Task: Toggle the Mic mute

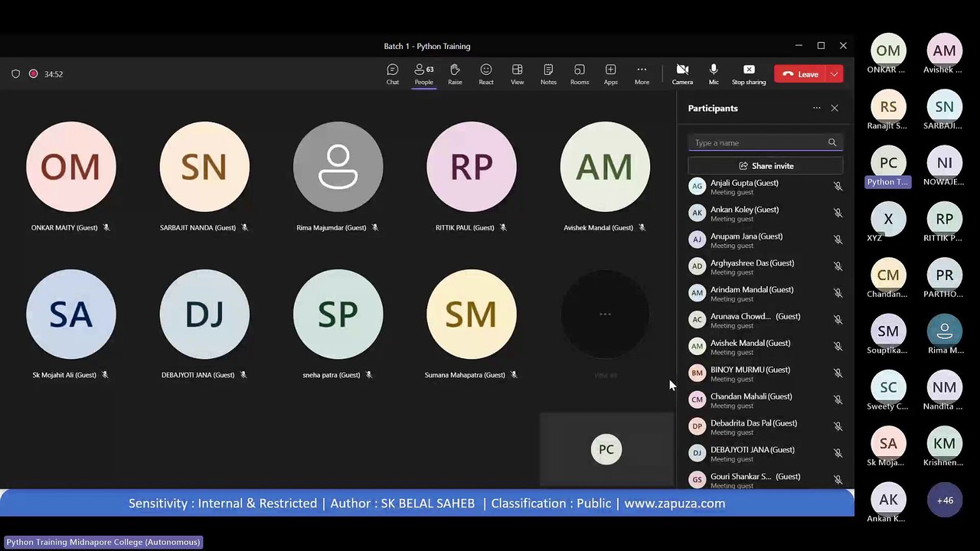Action: (714, 73)
